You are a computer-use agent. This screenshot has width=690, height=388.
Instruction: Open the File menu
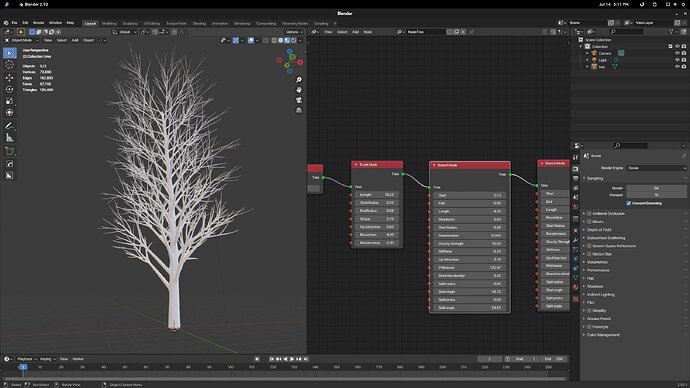point(15,22)
